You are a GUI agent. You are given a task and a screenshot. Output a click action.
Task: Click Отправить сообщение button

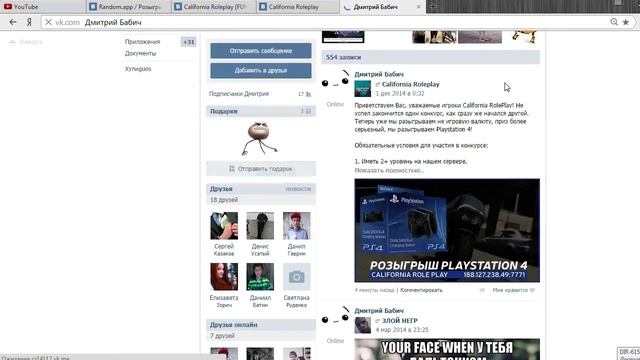click(x=261, y=51)
